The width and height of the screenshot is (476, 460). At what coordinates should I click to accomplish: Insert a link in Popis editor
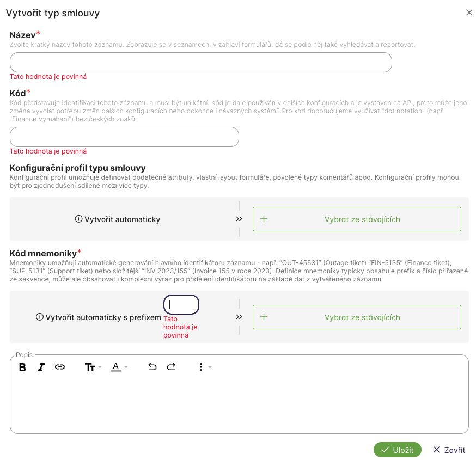pyautogui.click(x=60, y=367)
